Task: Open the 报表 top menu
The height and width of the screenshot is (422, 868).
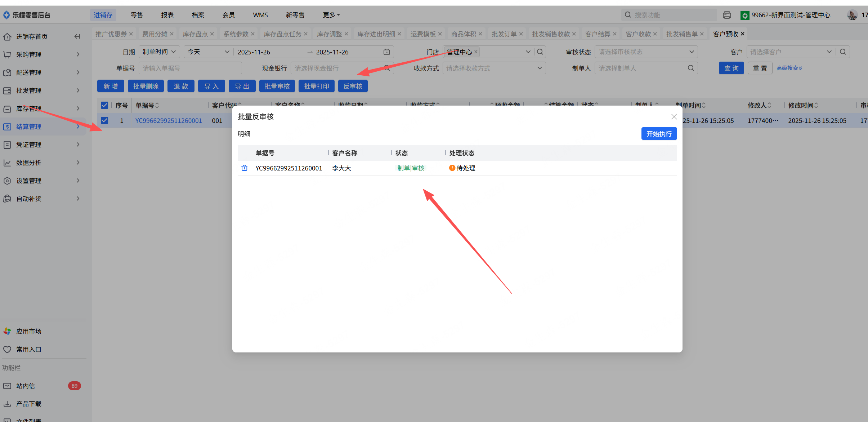Action: pos(167,15)
